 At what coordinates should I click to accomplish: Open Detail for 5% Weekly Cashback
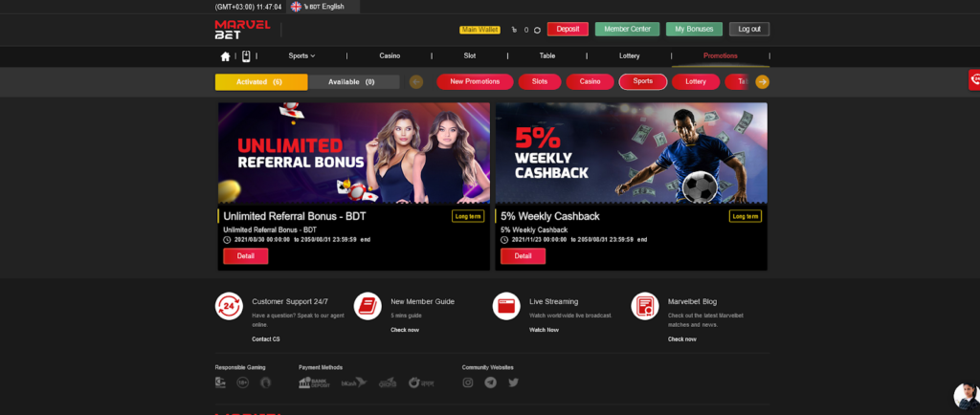tap(523, 256)
